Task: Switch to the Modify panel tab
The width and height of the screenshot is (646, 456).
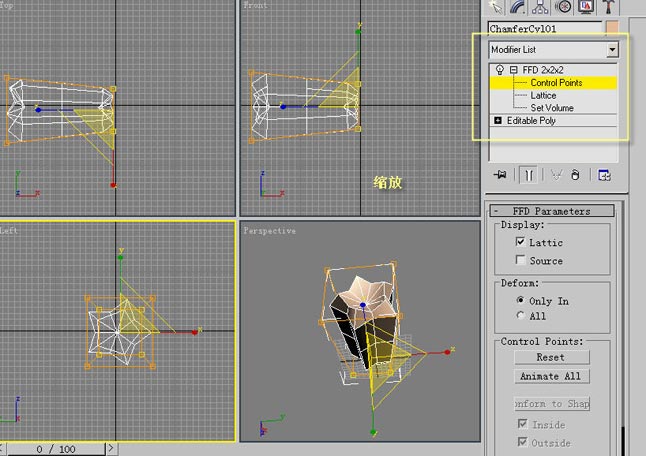Action: 518,7
